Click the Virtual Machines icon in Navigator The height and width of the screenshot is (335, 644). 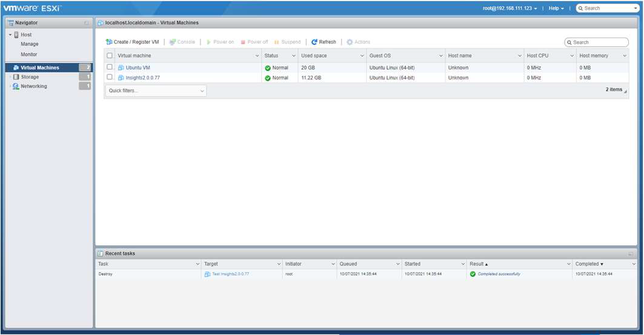(x=16, y=68)
